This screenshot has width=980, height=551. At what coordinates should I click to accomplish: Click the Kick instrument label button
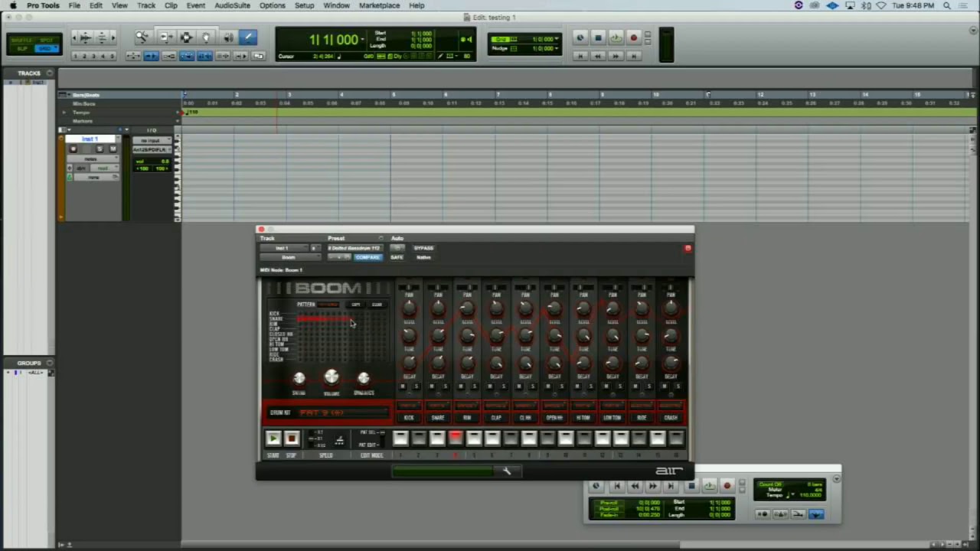[x=409, y=418]
